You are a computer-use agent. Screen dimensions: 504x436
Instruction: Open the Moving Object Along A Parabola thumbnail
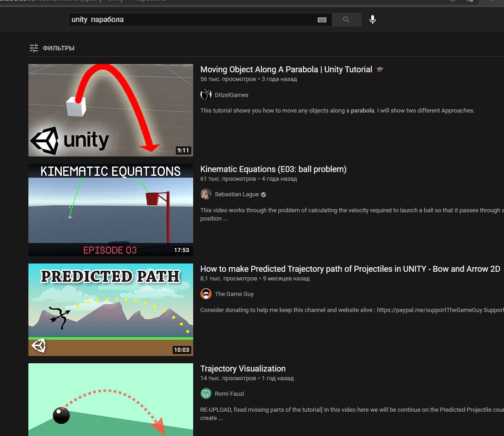[111, 110]
